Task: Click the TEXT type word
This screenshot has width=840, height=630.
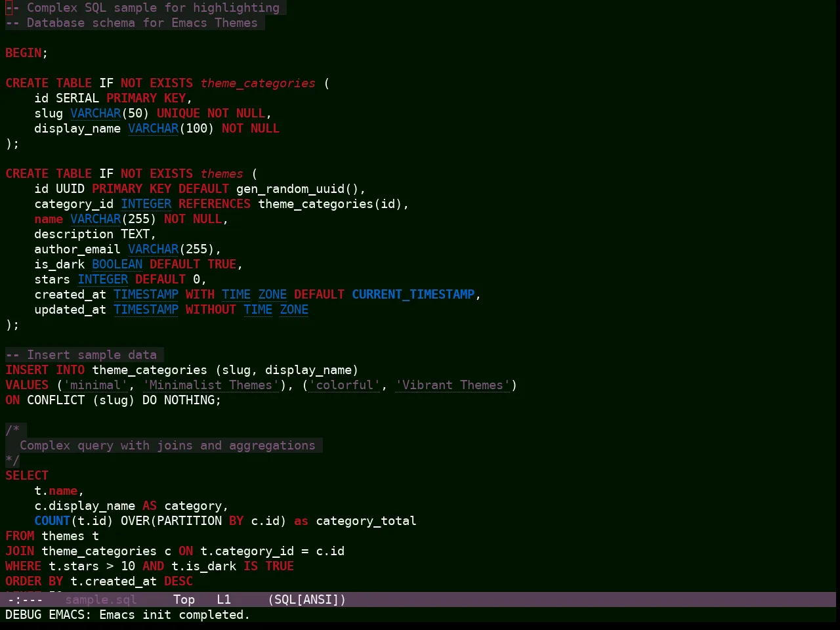Action: coord(135,234)
